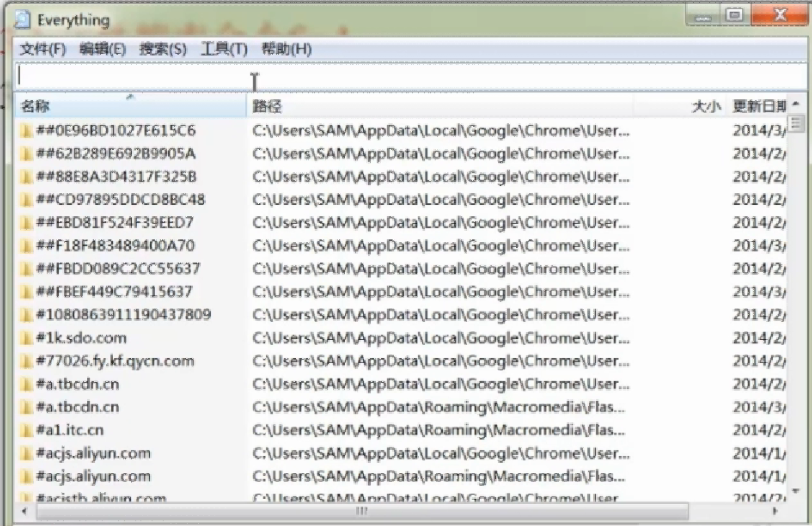Click folder icon of ##FBEF449C79415637
The width and height of the screenshot is (812, 526).
(x=26, y=291)
